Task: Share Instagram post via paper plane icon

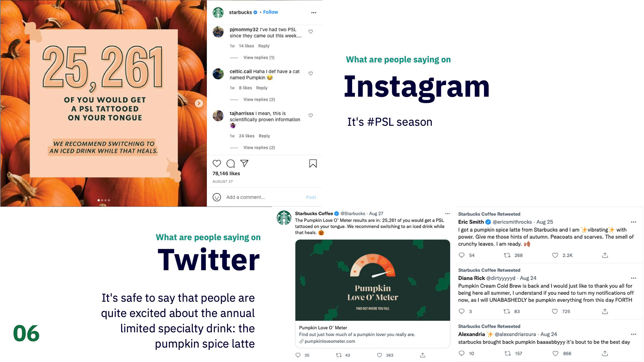Action: (x=244, y=163)
